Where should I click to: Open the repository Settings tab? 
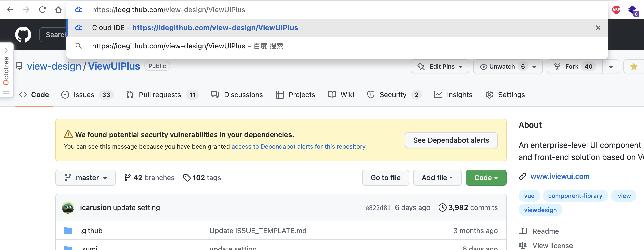pyautogui.click(x=505, y=95)
